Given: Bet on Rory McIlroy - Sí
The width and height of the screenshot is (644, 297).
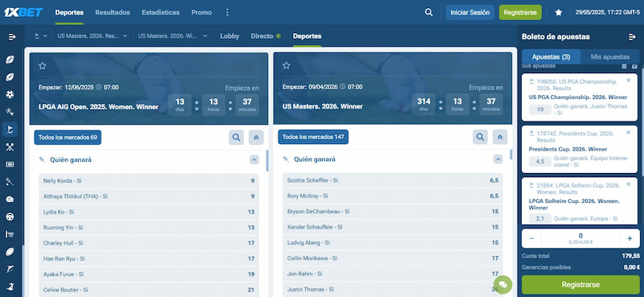Looking at the screenshot, I should (393, 196).
